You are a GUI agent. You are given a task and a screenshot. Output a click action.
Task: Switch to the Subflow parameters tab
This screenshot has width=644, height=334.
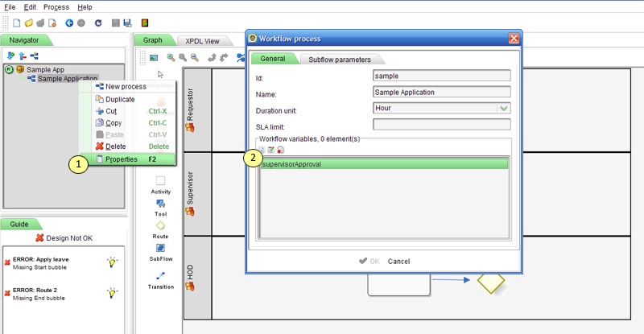[340, 59]
